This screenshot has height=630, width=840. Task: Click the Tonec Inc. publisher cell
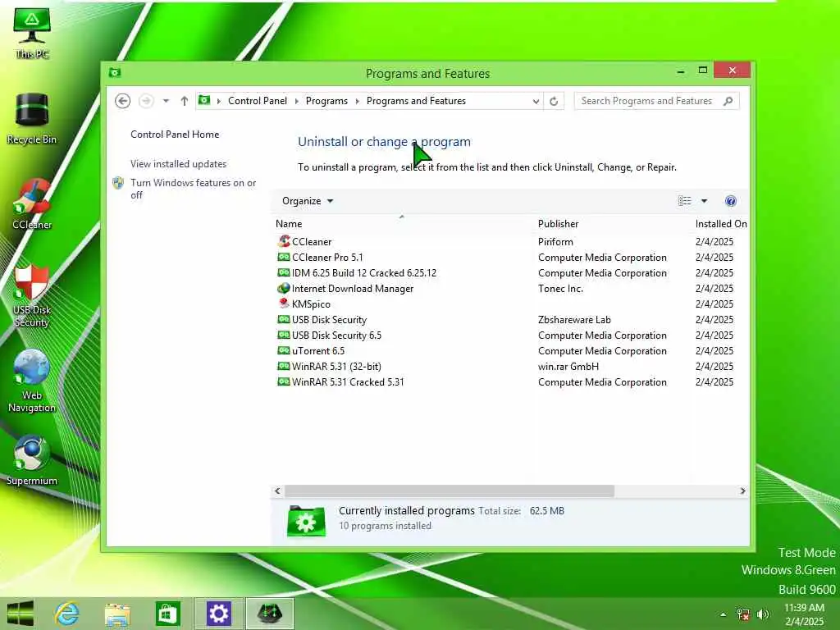coord(560,288)
